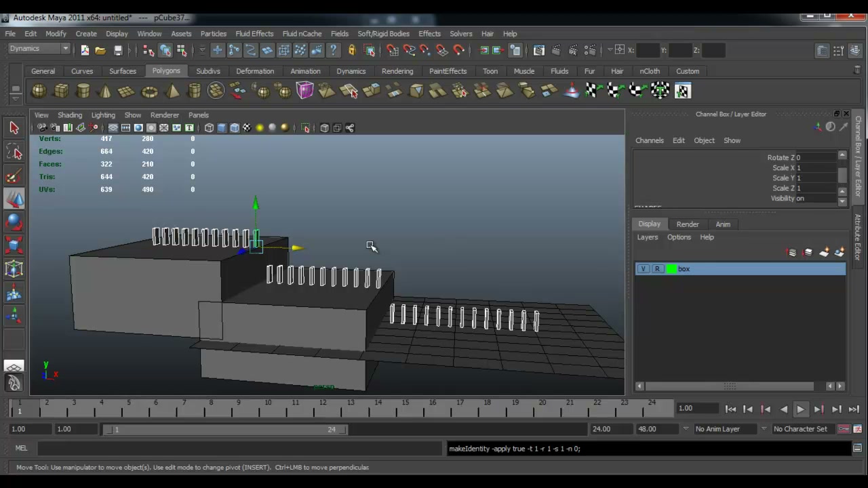
Task: Click the purple cube shelf icon
Action: [x=304, y=91]
